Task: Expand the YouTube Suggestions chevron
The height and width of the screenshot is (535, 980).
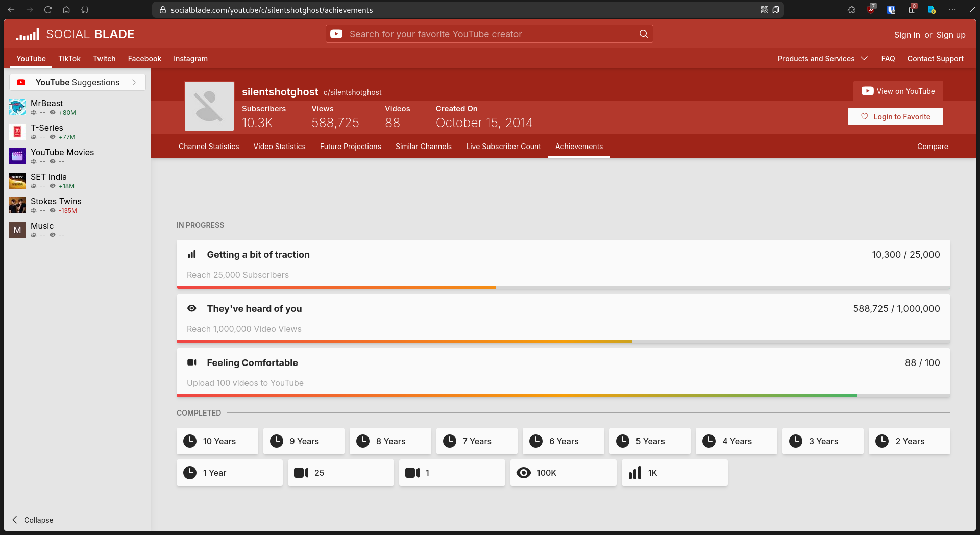Action: point(134,82)
